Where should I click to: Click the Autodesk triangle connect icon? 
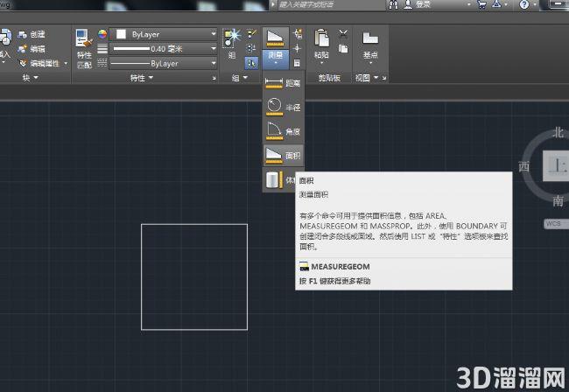(496, 4)
